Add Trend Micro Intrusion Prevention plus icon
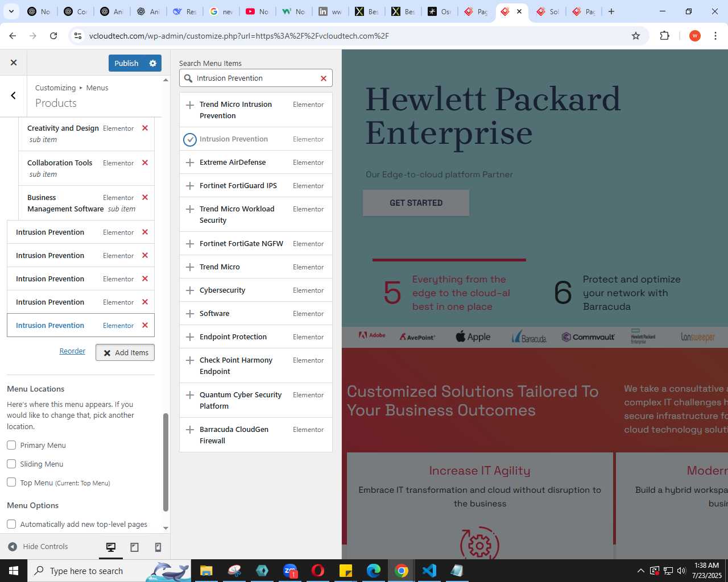The image size is (728, 582). [x=190, y=105]
